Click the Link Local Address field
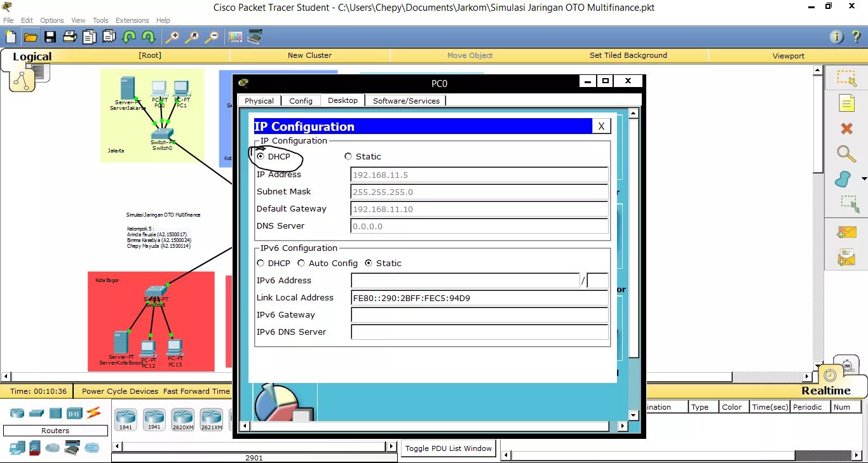Viewport: 868px width, 463px height. (480, 298)
